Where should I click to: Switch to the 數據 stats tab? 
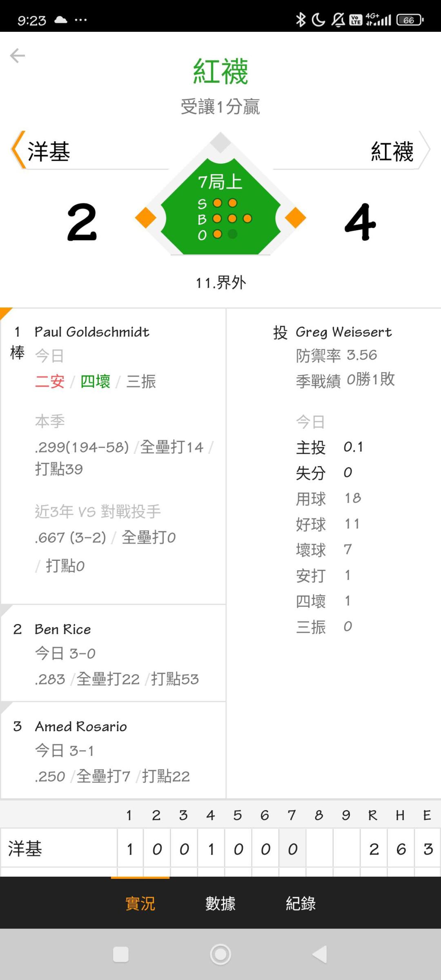pos(220,903)
